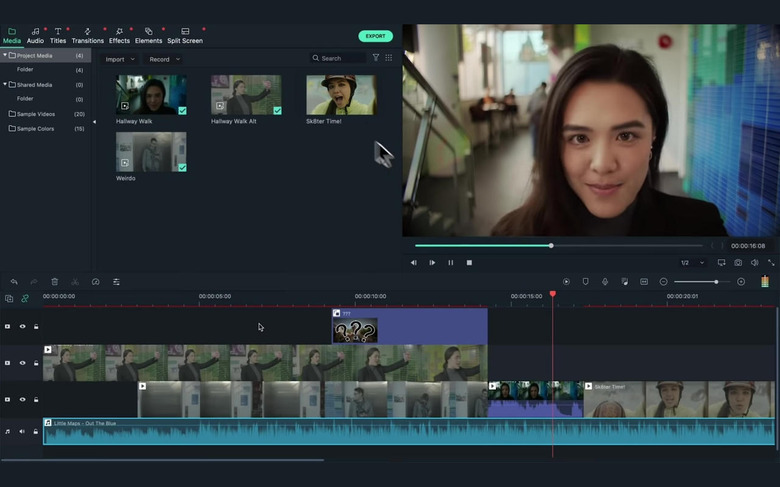This screenshot has width=780, height=487.
Task: Click the timeline Zoom In plus icon
Action: 741,282
